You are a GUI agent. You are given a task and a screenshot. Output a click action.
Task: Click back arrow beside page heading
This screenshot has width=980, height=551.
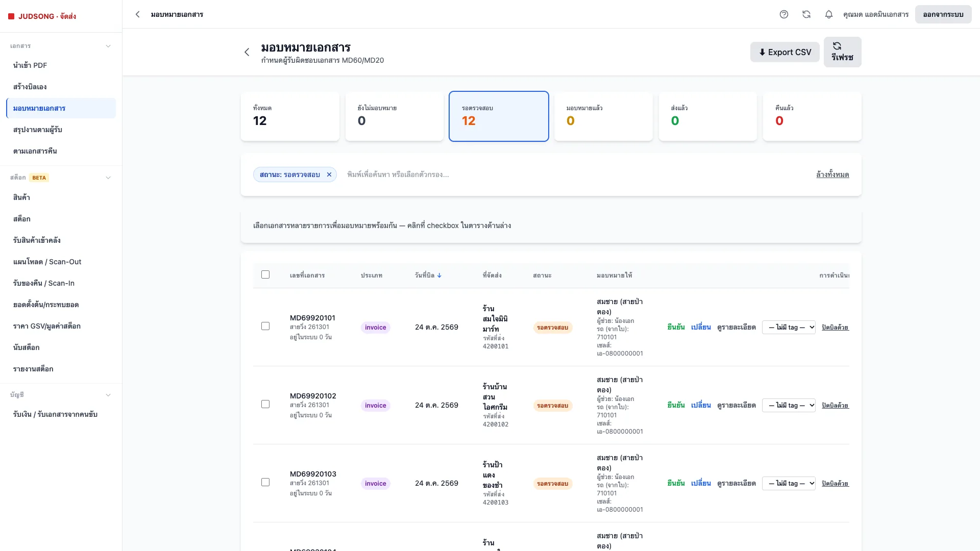(x=247, y=52)
